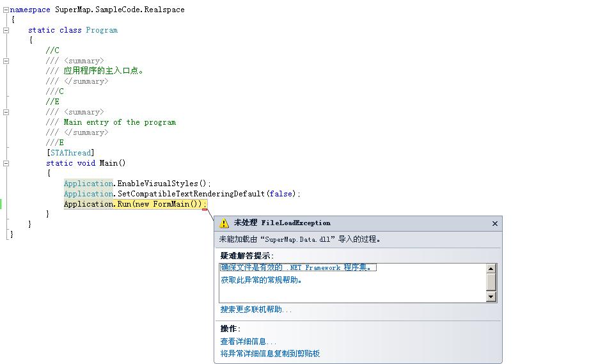The width and height of the screenshot is (614, 364).
Task: Collapse the Main entry summary comment block
Action: click(6, 112)
